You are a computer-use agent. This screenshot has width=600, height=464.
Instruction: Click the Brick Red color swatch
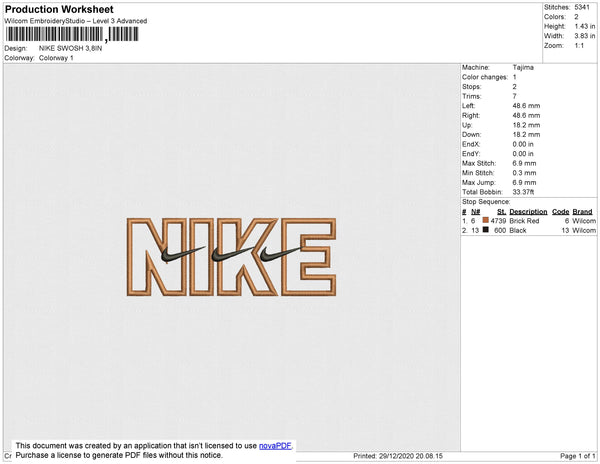click(486, 220)
